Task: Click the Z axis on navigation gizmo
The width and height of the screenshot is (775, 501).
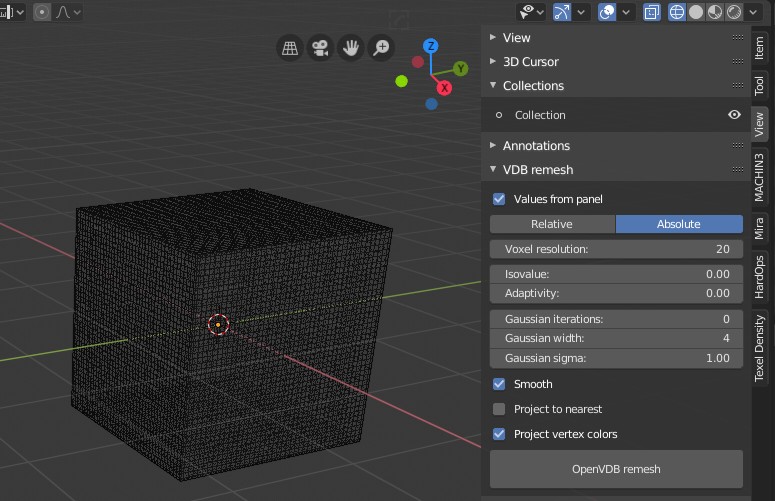Action: 431,46
